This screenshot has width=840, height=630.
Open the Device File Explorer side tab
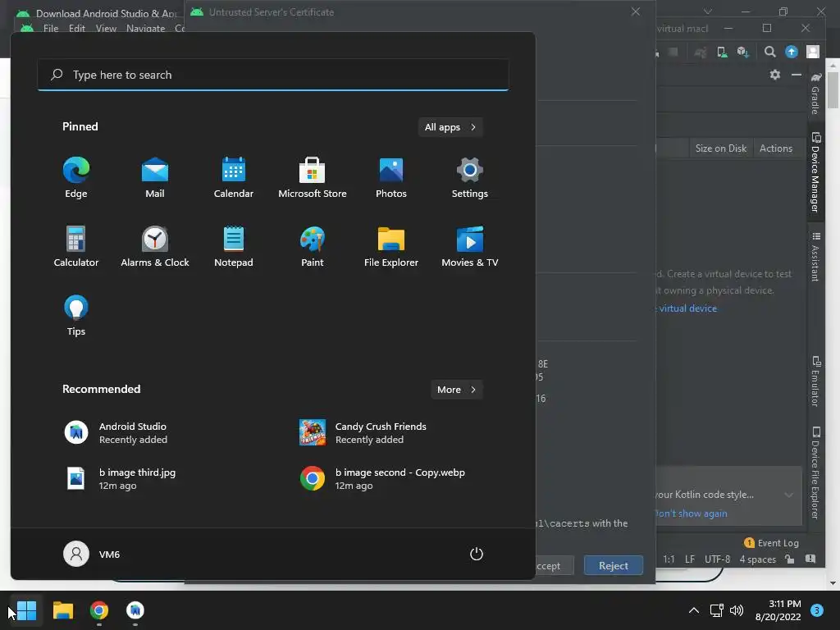click(x=815, y=472)
